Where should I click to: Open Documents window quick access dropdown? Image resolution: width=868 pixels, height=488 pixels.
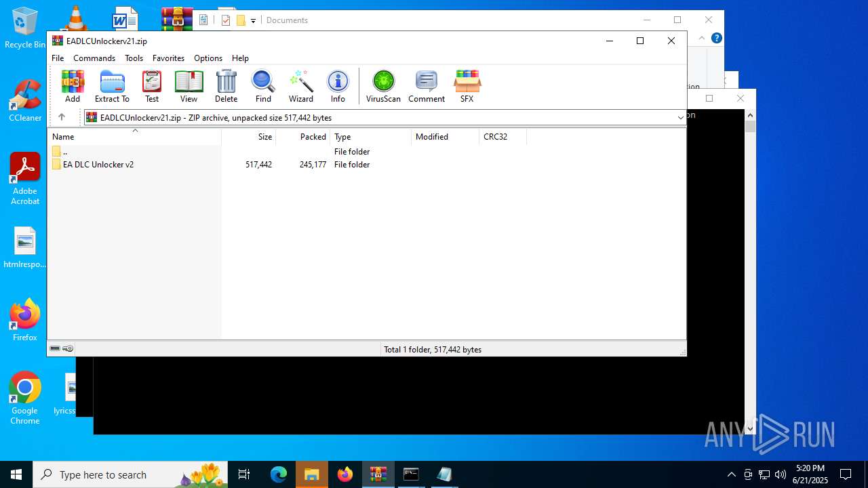[x=253, y=20]
